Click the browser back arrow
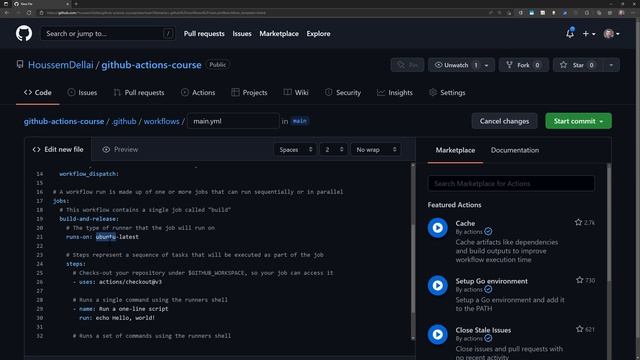Screen dimensions: 640x360 (7, 13)
